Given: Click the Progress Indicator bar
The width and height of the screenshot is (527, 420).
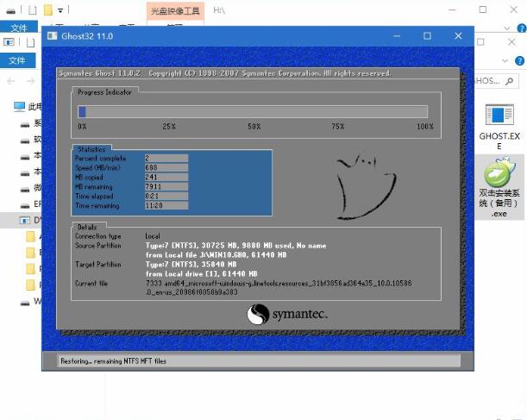Looking at the screenshot, I should (253, 111).
